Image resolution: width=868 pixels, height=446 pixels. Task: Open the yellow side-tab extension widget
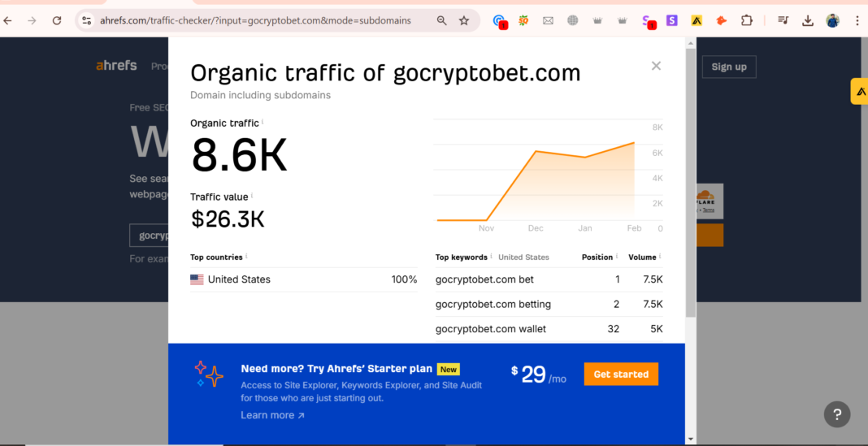[x=860, y=92]
